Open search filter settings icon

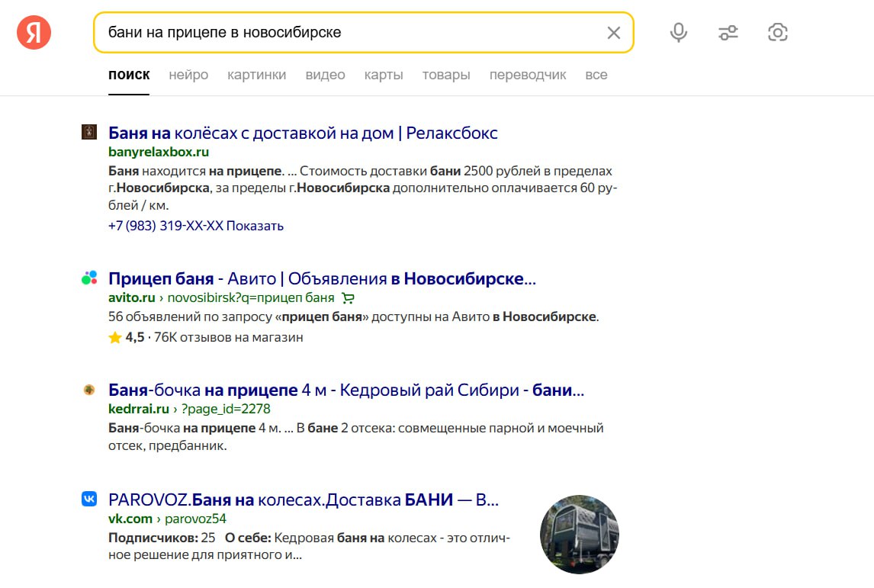(728, 32)
